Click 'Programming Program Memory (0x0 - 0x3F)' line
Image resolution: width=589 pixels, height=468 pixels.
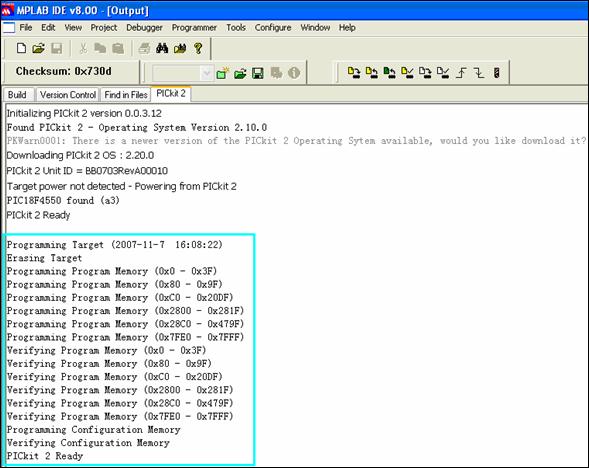[112, 271]
